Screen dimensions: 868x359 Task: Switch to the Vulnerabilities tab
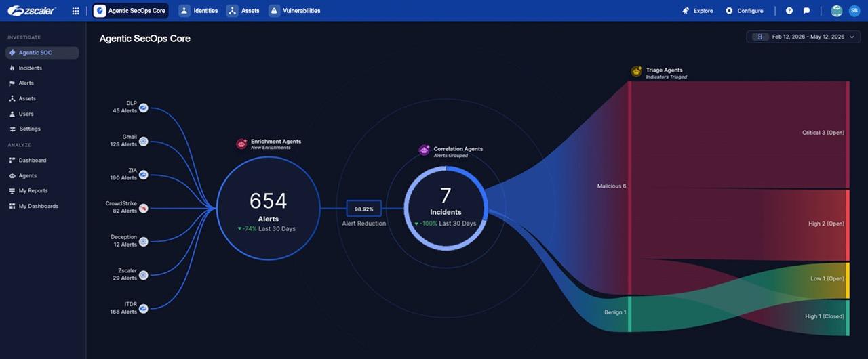click(x=295, y=11)
